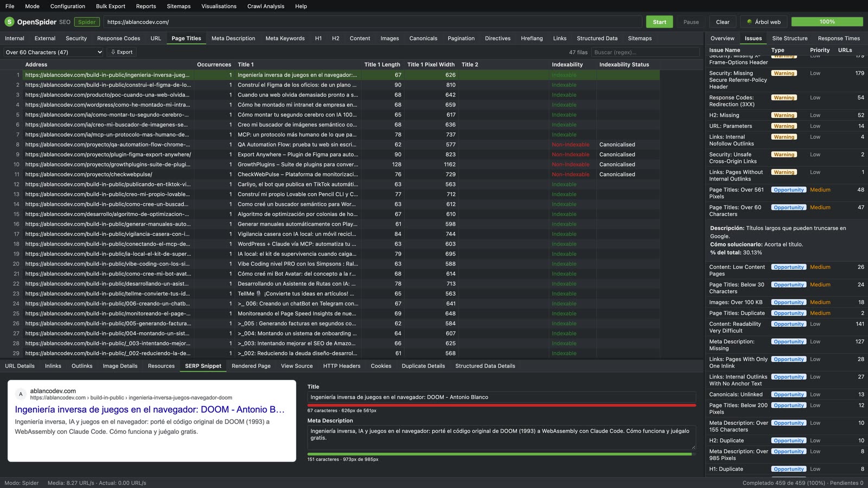Screen dimensions: 868x488
Task: Show the Response Times tab
Action: (839, 38)
